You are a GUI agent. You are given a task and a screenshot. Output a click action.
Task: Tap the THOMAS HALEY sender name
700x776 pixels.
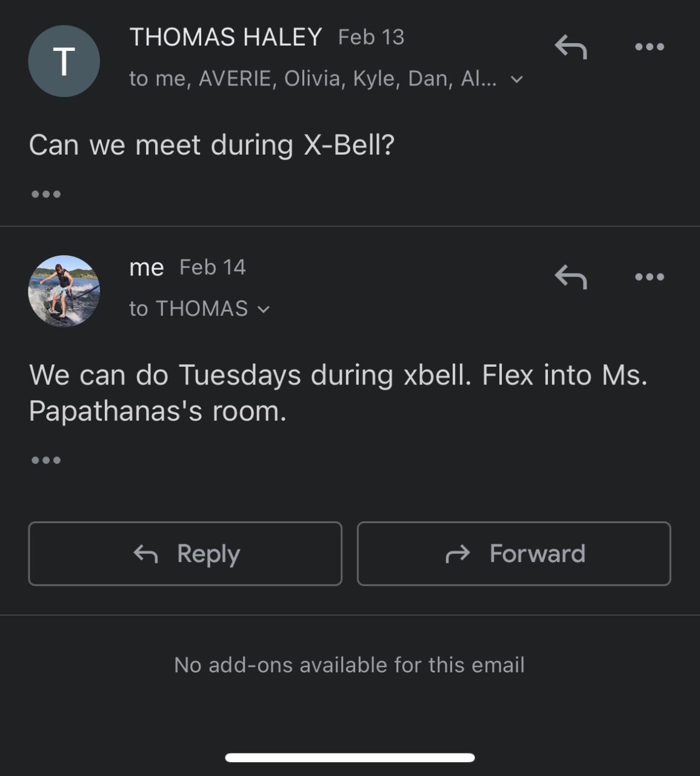pos(225,37)
